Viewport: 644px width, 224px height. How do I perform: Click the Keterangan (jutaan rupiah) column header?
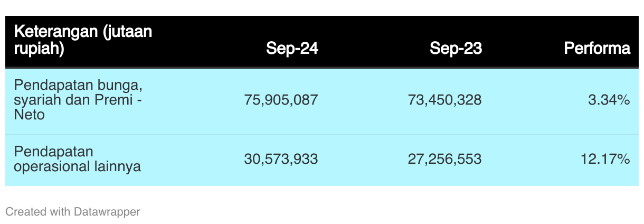(83, 40)
